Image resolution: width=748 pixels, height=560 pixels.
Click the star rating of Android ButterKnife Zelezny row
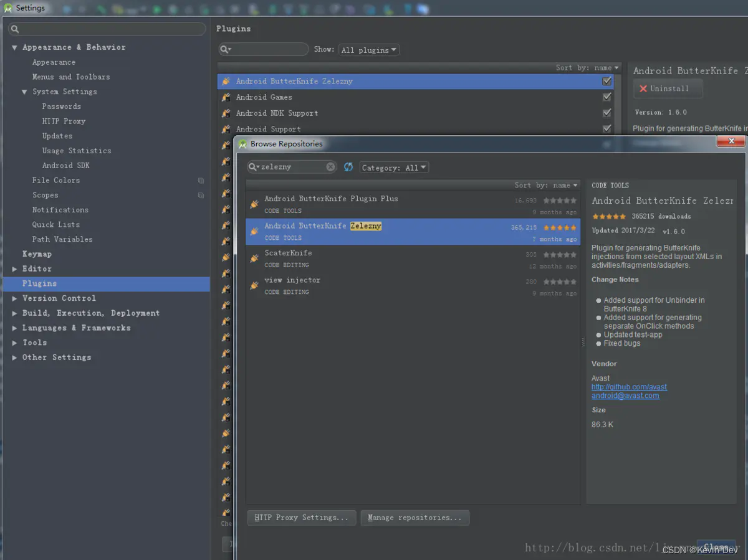point(560,228)
